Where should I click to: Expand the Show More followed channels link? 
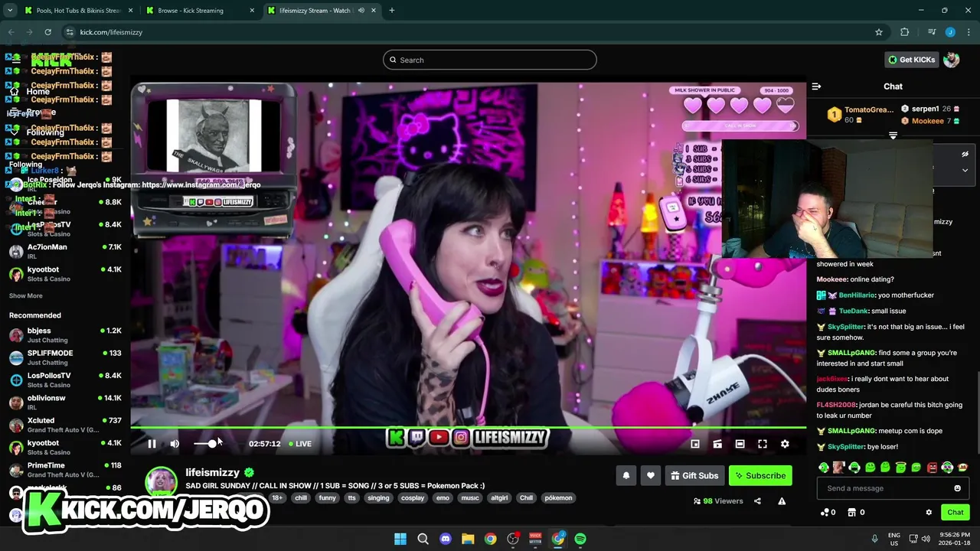26,295
